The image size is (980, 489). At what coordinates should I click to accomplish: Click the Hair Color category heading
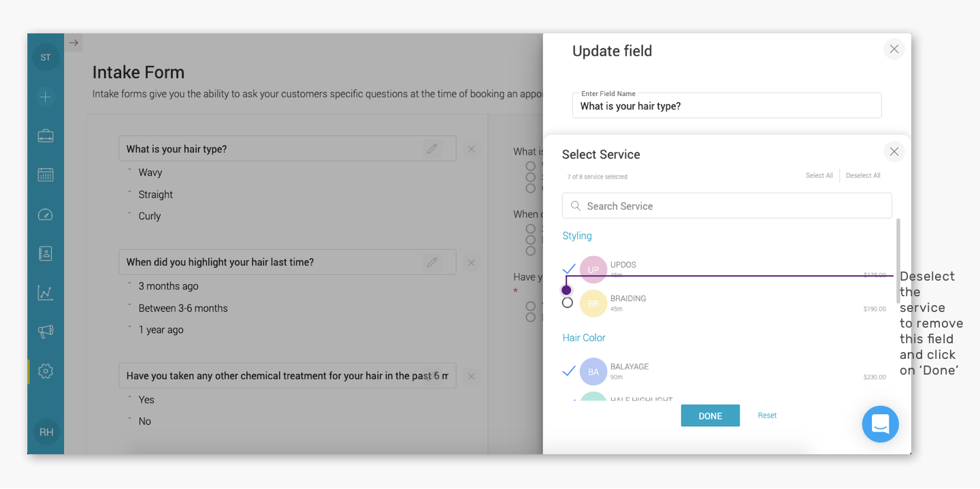[584, 338]
